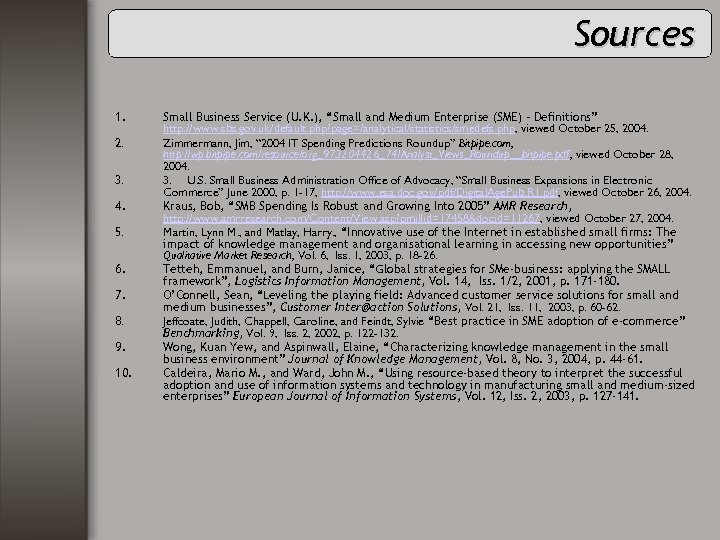The width and height of the screenshot is (720, 540).
Task: Click the list number 10.
Action: [123, 372]
